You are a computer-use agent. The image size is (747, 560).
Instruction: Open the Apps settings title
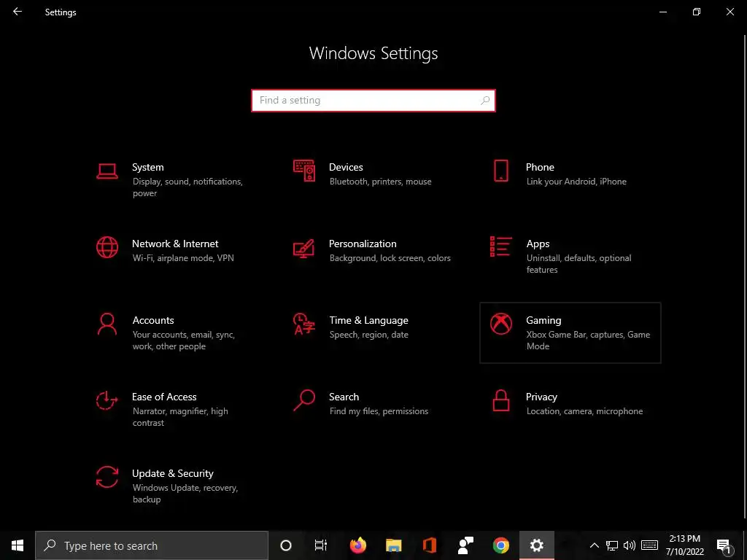point(538,244)
